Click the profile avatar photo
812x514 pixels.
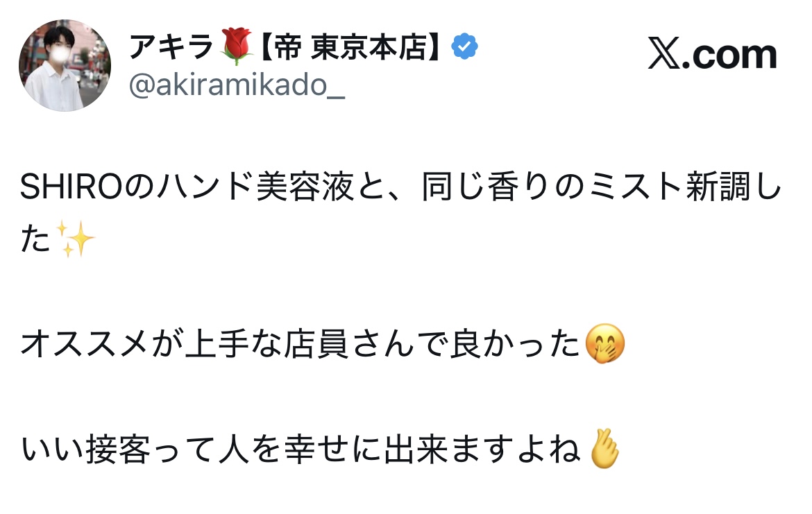(65, 66)
